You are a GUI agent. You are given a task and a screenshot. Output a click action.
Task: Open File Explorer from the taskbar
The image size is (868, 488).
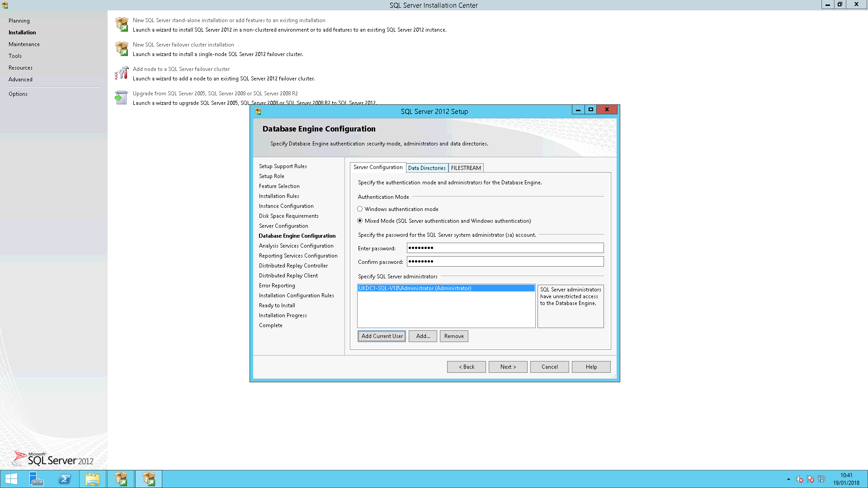click(93, 479)
